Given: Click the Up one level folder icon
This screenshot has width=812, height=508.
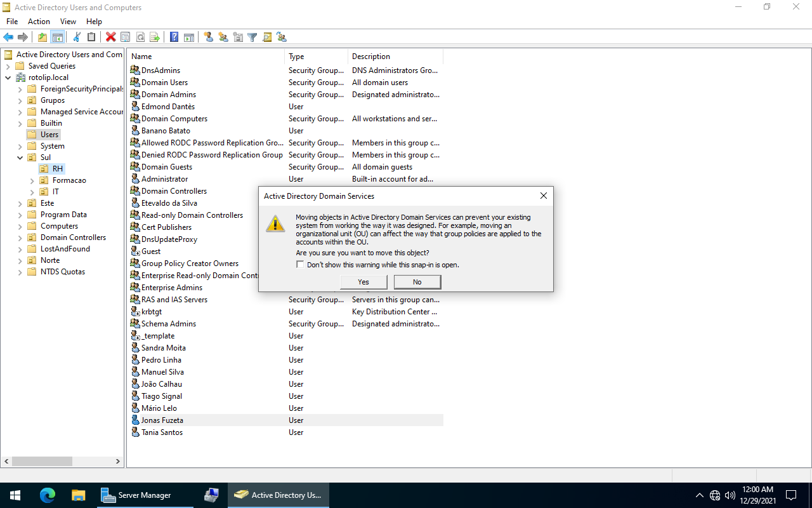Looking at the screenshot, I should click(43, 37).
